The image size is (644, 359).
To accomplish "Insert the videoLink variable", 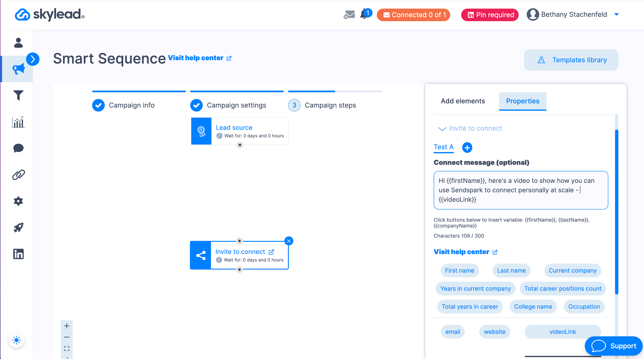I will point(563,332).
